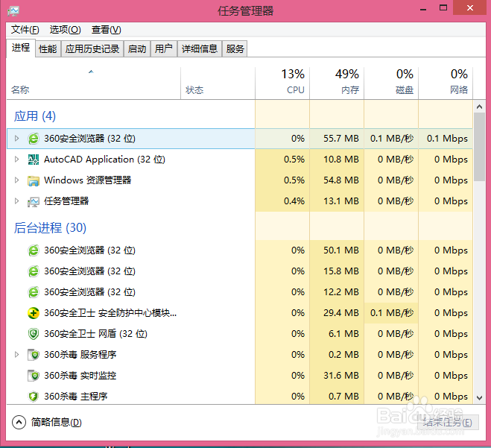Screen dimensions: 491x448
Task: Expand the 360杀毒 服务程序 row
Action: point(17,355)
